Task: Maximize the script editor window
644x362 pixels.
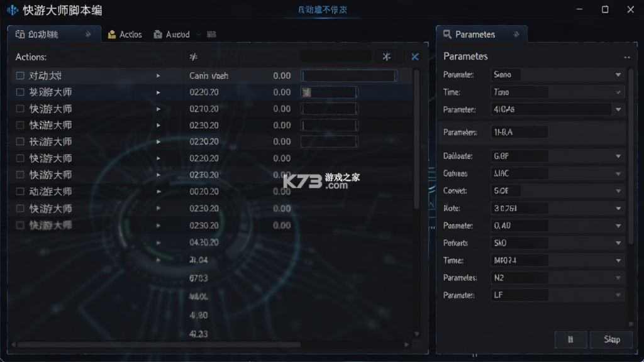Action: tap(605, 9)
